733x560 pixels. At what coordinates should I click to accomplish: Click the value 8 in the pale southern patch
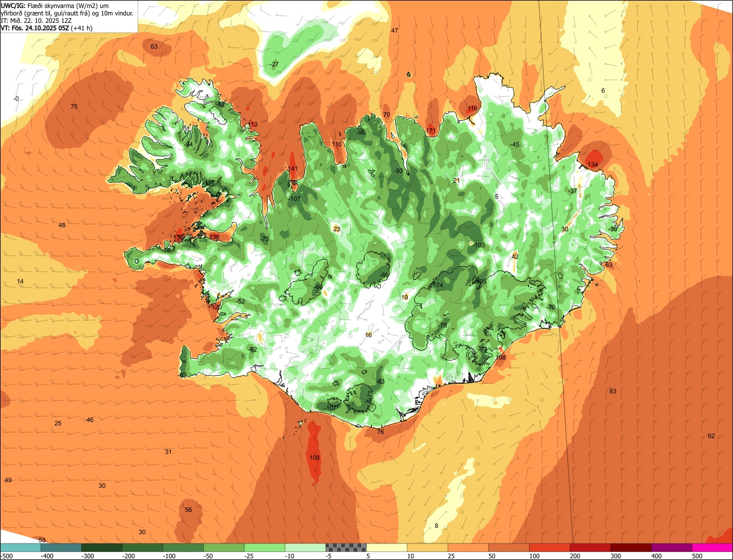tap(436, 526)
